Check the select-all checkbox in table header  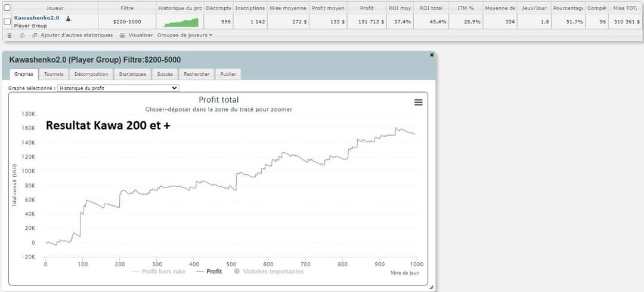(7, 8)
